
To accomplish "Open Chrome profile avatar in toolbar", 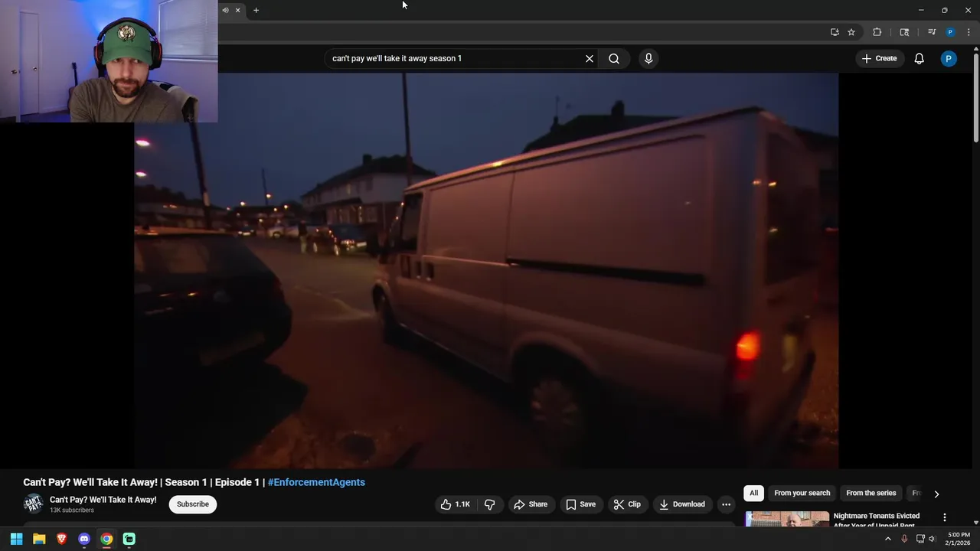I will [950, 32].
